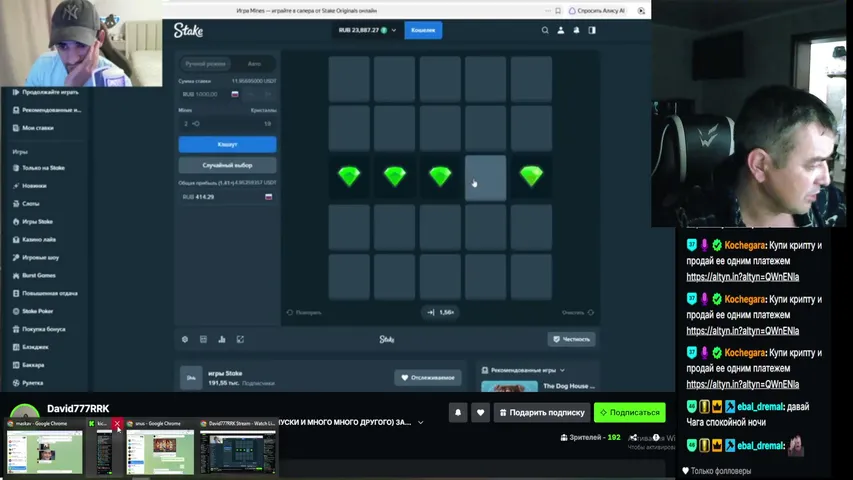Click David777RRK channel avatar
Viewport: 853px width, 480px height.
pyautogui.click(x=24, y=414)
